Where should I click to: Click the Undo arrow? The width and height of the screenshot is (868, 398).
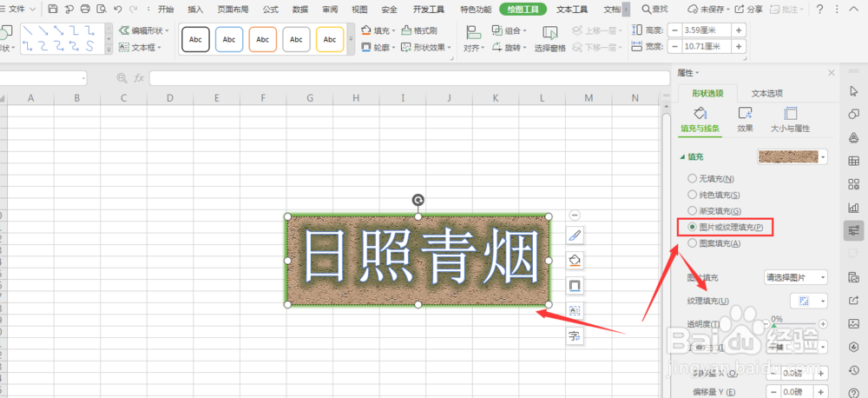coord(117,9)
